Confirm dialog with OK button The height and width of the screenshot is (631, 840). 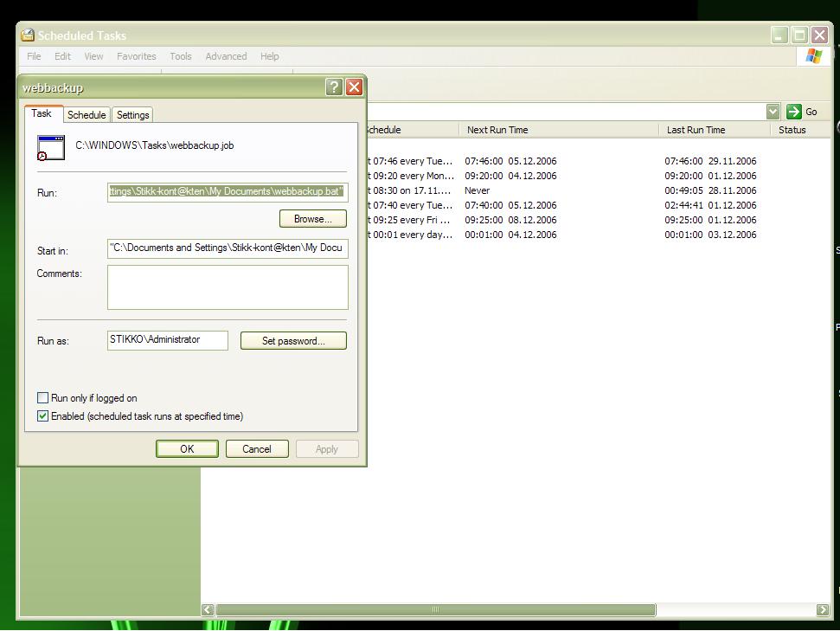click(x=187, y=448)
